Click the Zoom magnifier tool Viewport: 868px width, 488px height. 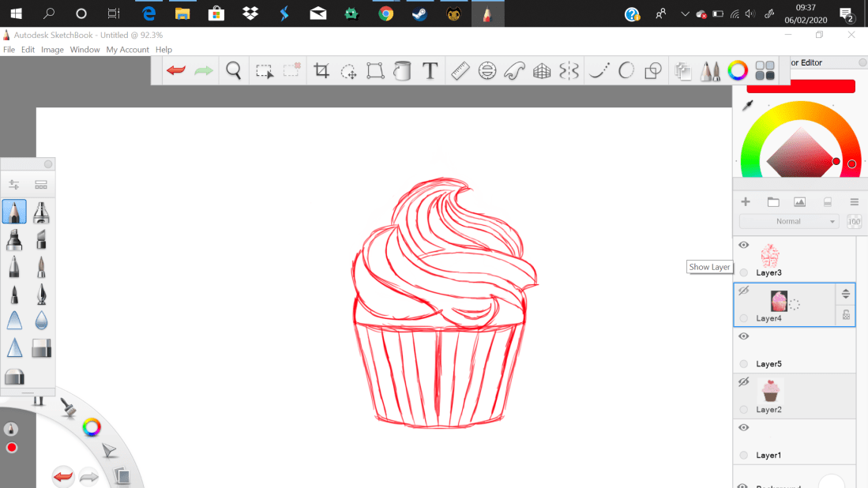click(234, 71)
